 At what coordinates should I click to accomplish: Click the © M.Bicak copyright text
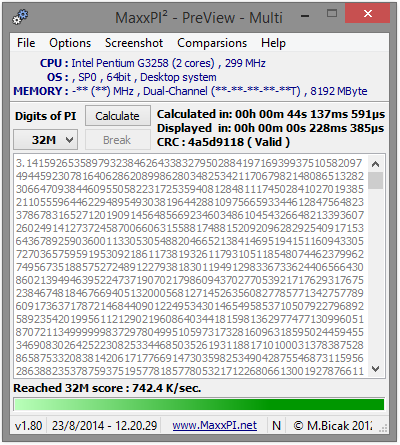click(x=332, y=426)
